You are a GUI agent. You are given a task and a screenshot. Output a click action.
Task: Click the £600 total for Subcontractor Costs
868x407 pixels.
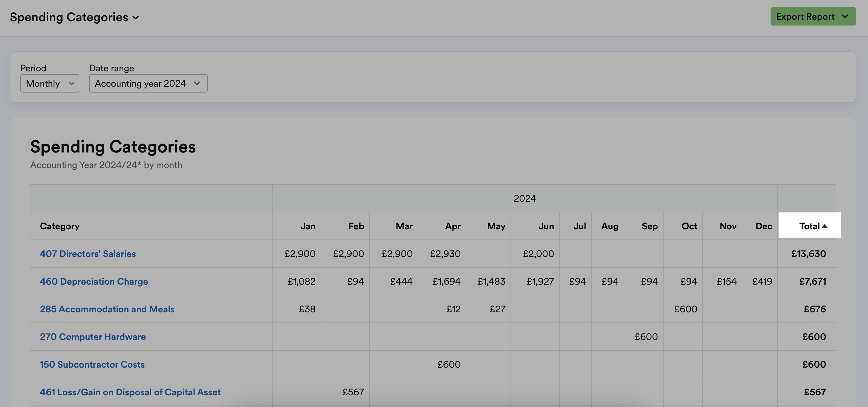[814, 364]
